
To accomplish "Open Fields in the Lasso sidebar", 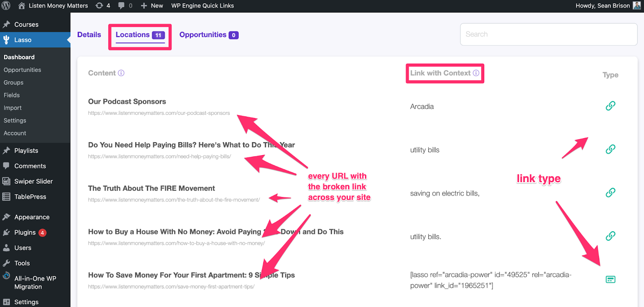I will tap(12, 95).
